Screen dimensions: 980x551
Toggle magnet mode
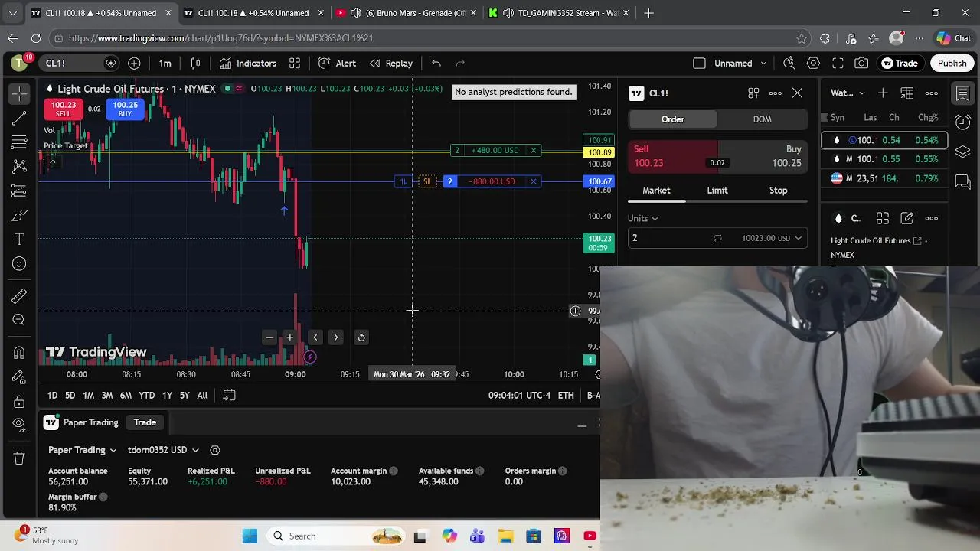(19, 352)
